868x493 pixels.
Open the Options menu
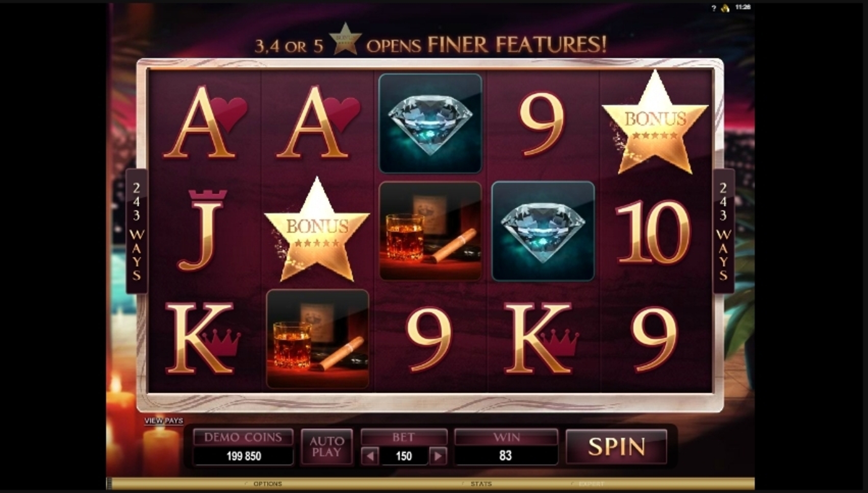tap(267, 484)
